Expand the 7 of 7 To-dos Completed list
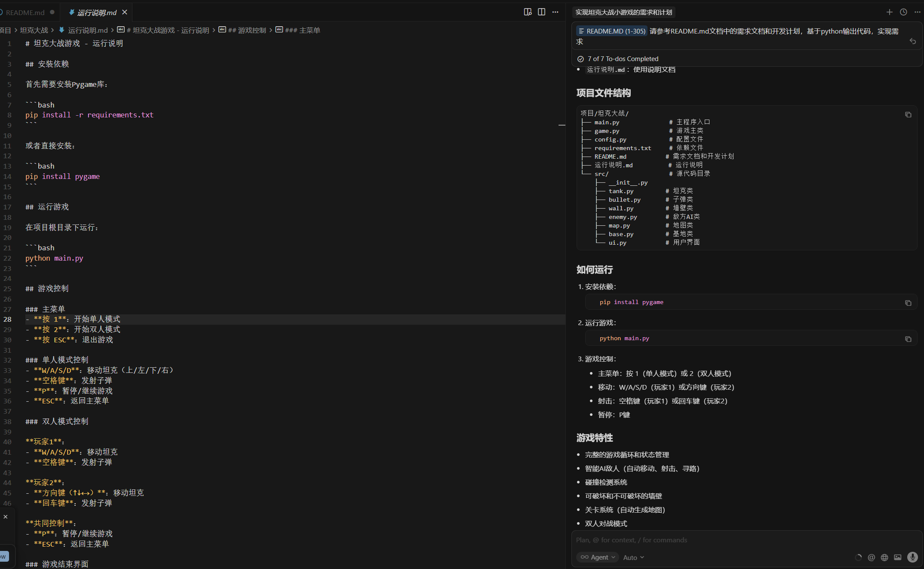The width and height of the screenshot is (924, 569). pos(623,59)
